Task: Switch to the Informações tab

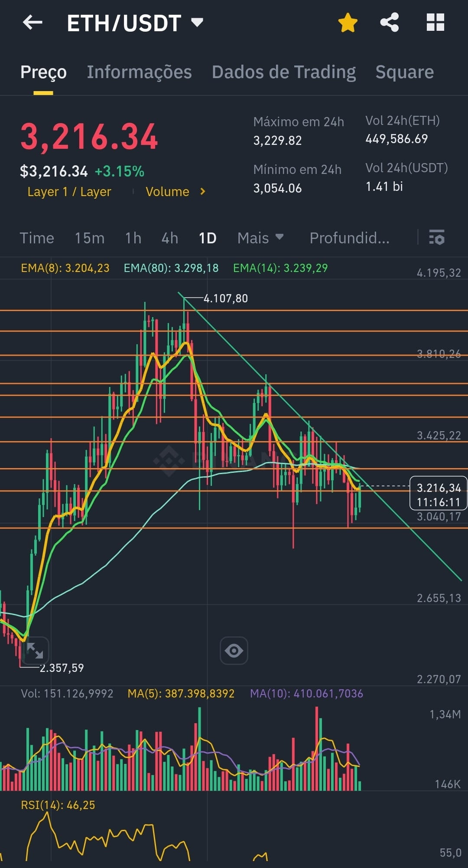Action: 139,72
